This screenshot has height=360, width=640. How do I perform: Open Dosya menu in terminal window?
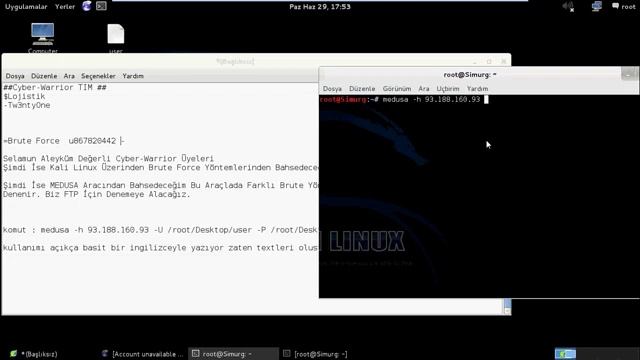(332, 89)
